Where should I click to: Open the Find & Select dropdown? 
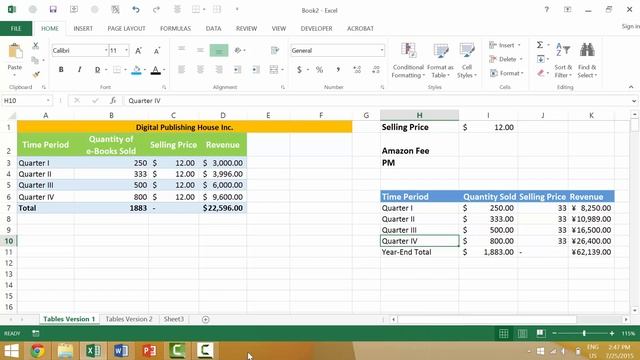point(587,60)
